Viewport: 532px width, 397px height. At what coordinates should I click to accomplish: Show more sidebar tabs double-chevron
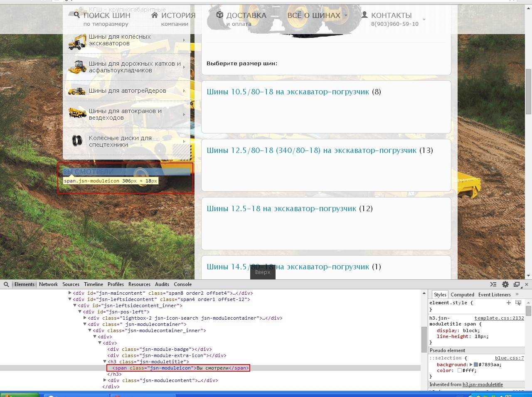pos(517,294)
